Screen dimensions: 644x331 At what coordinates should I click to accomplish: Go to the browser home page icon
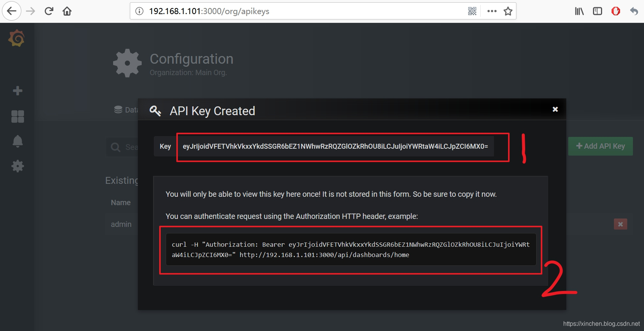[67, 11]
